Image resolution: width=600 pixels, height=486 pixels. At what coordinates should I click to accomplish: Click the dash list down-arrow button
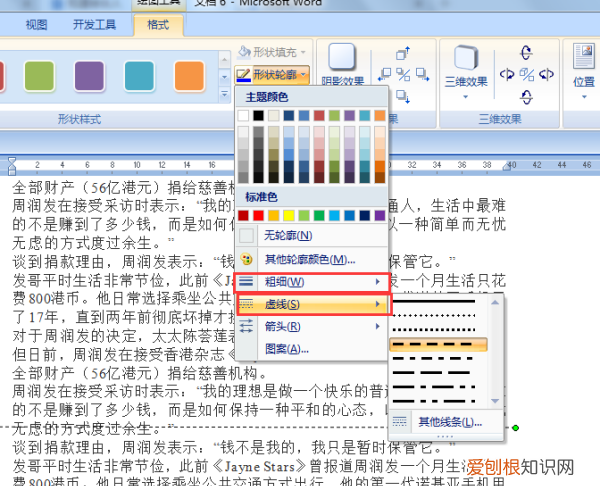tap(495, 401)
